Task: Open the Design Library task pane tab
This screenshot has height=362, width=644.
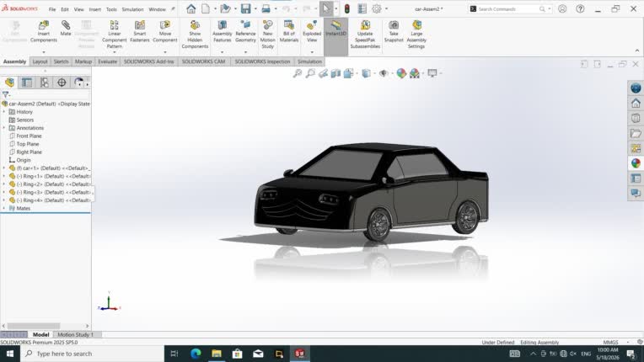Action: coord(636,118)
